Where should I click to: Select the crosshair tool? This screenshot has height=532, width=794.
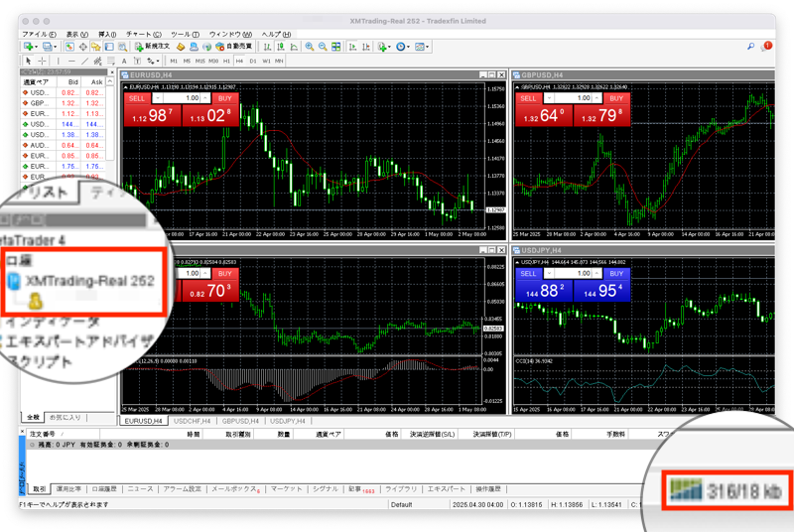pyautogui.click(x=42, y=61)
